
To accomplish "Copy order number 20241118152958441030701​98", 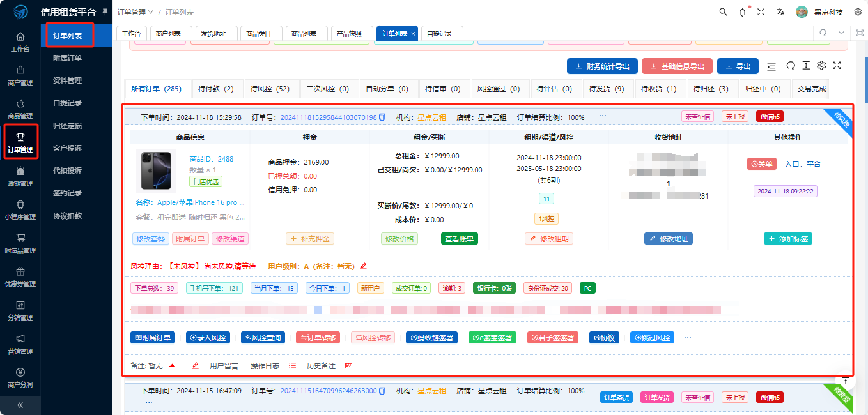I will pos(382,117).
